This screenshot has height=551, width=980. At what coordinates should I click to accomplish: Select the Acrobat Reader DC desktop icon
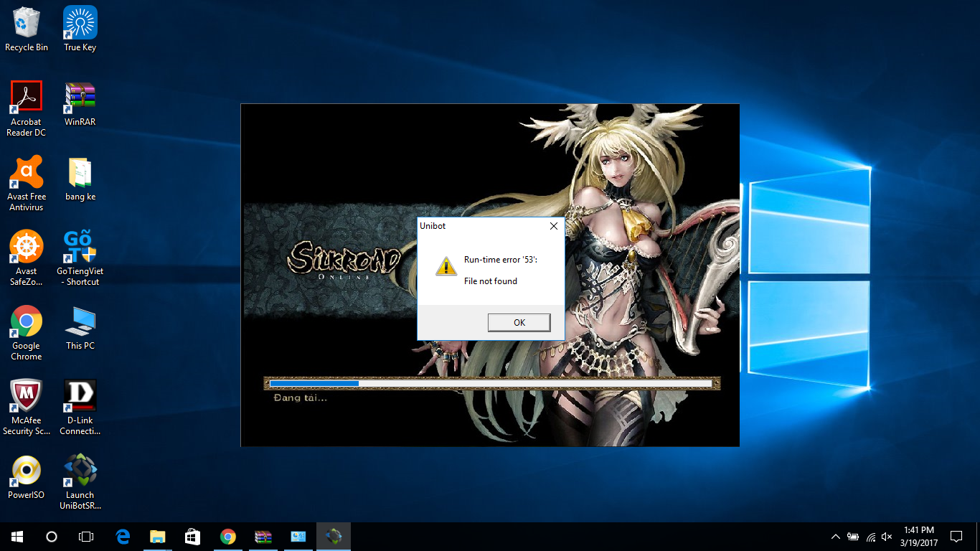point(27,109)
